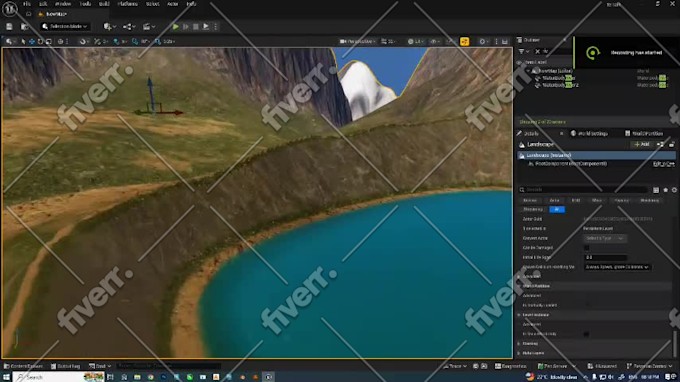Activate the Scale tool

(x=49, y=42)
